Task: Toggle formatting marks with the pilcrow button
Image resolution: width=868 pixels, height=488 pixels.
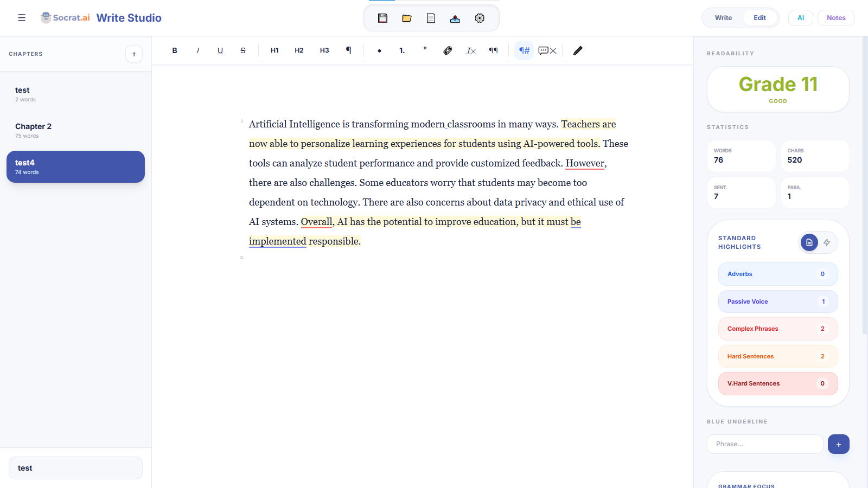Action: (349, 50)
